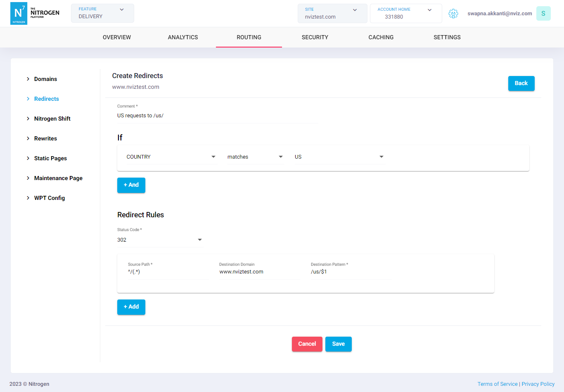This screenshot has height=392, width=564.
Task: Click the Nitrogen N7 logo
Action: click(x=35, y=13)
